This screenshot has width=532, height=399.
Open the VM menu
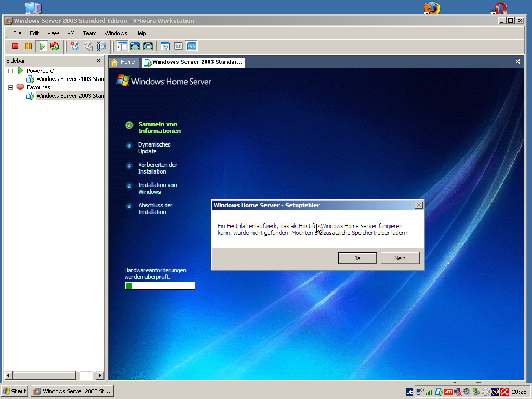[71, 33]
